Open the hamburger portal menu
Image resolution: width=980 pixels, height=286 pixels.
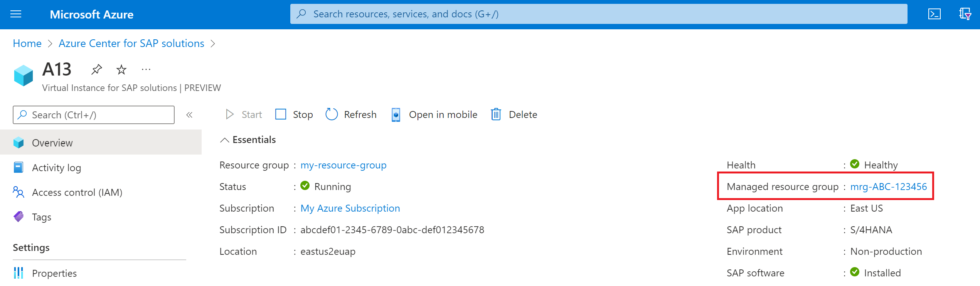pos(16,14)
